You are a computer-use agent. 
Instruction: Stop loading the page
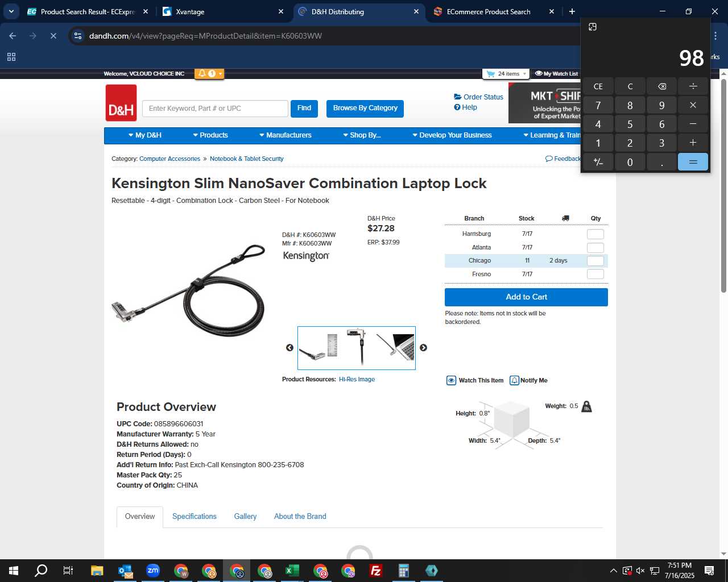click(53, 36)
